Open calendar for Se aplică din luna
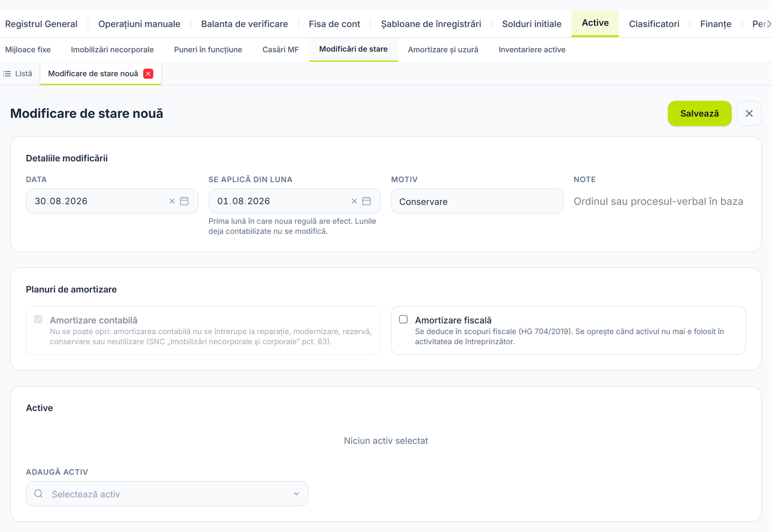Image resolution: width=772 pixels, height=532 pixels. tap(366, 201)
